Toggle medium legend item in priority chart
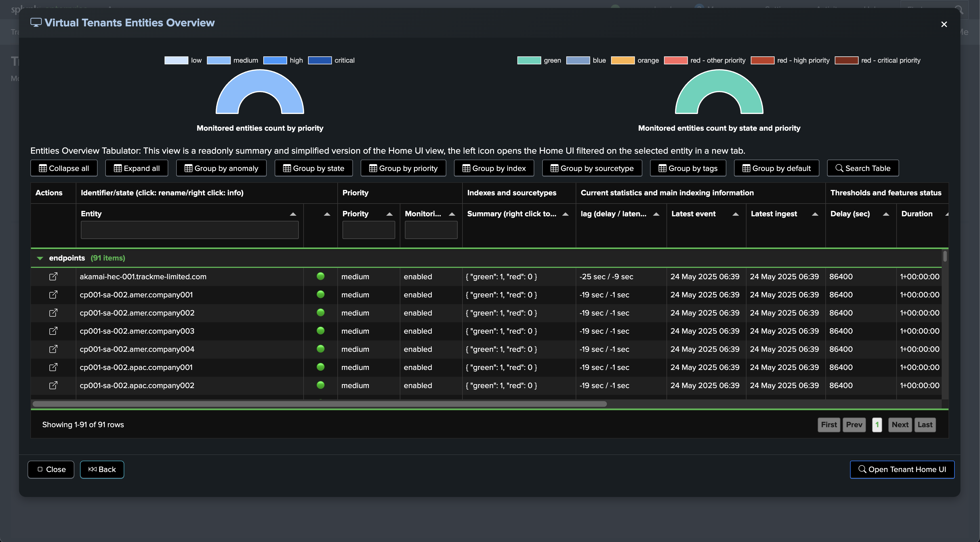Viewport: 980px width, 542px height. click(x=232, y=60)
